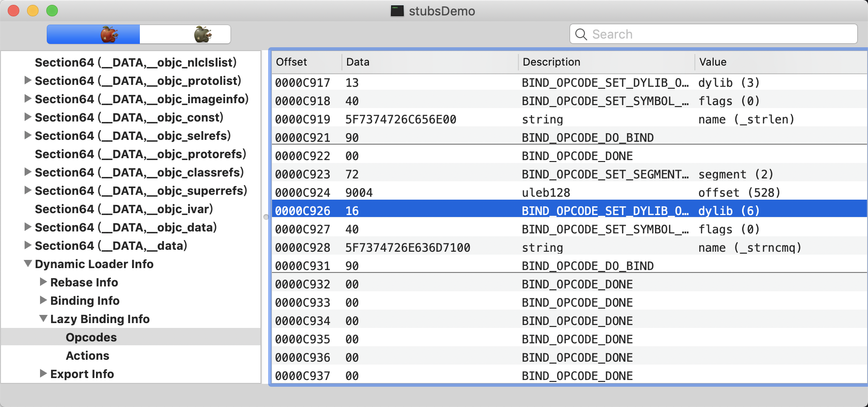Click the magnifying glass search icon
Viewport: 868px width, 407px height.
581,34
